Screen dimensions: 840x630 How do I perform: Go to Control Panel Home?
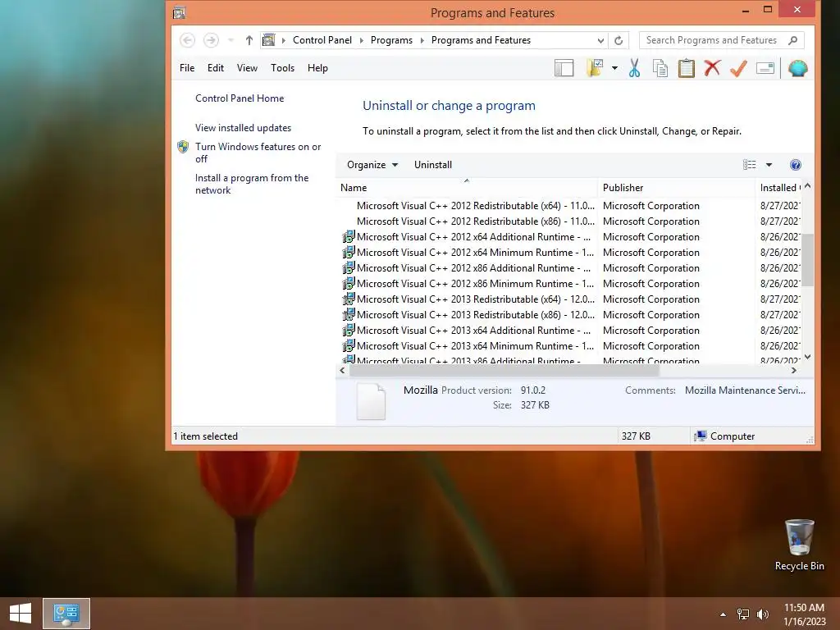[240, 98]
